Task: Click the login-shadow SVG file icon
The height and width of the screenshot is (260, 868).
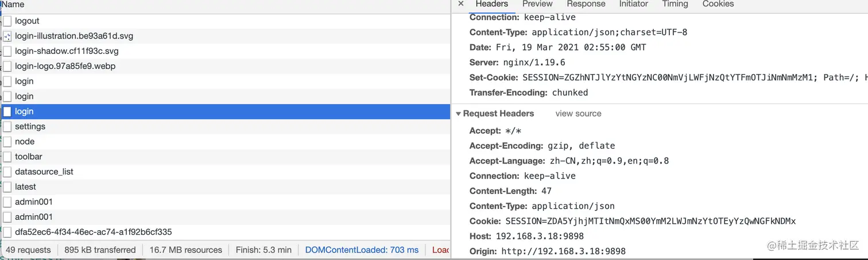Action: 7,51
